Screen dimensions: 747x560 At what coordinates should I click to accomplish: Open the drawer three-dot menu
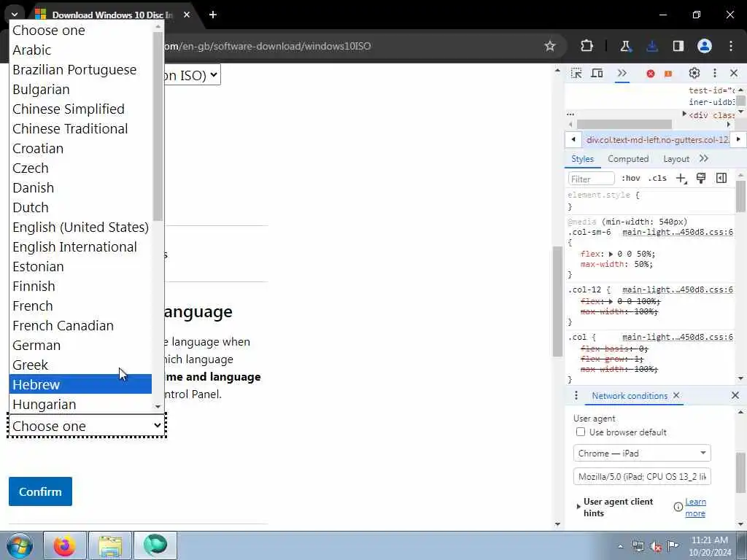point(576,395)
